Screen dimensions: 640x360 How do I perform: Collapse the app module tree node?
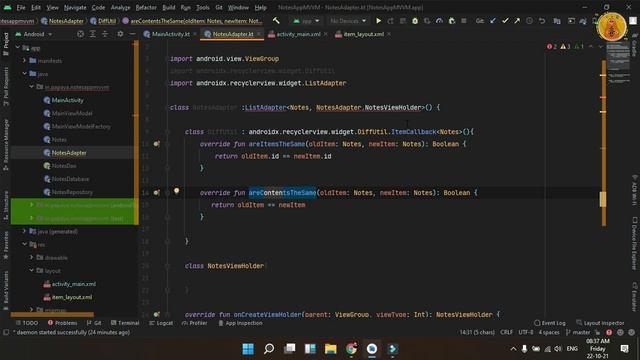[18, 47]
